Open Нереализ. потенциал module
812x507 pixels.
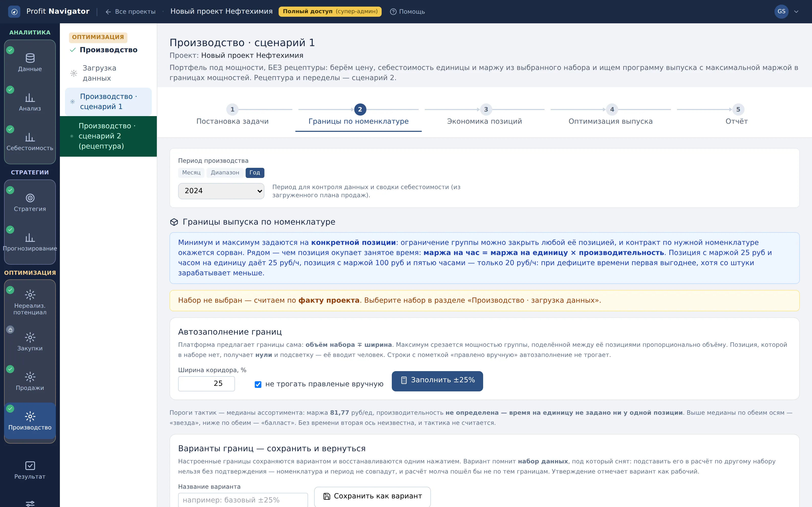(30, 302)
